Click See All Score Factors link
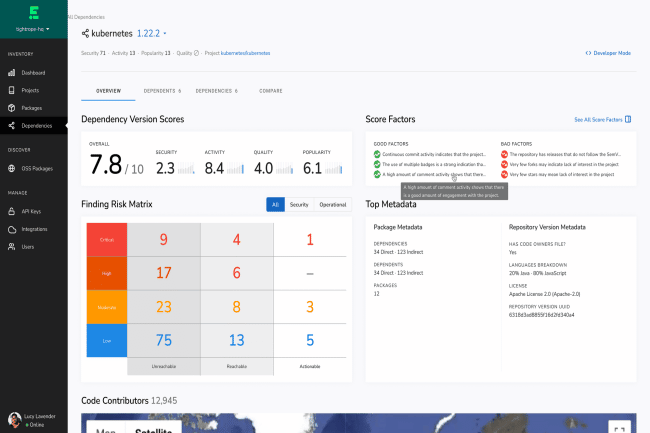 [598, 120]
